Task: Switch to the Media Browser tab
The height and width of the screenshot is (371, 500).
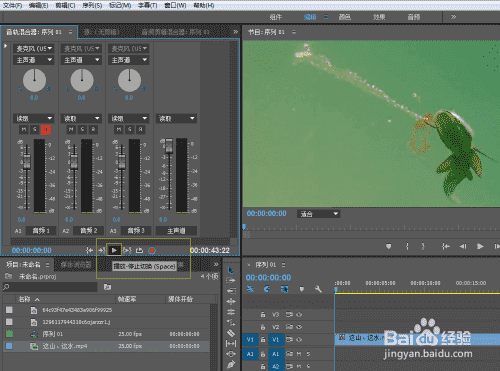Action: tap(75, 265)
